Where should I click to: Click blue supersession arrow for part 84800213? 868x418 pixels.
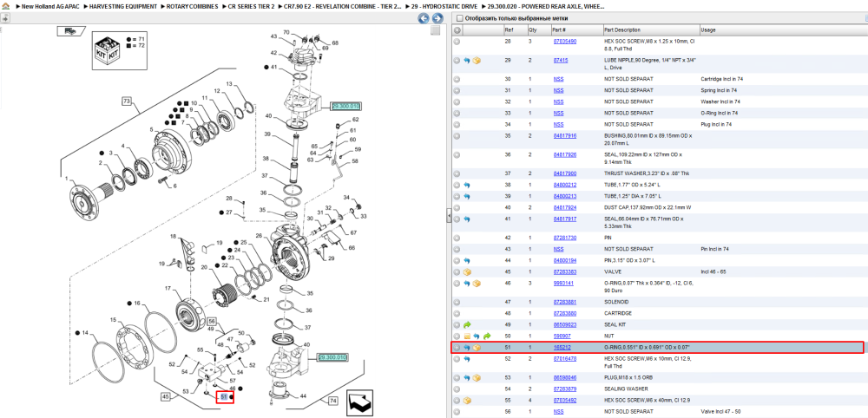(467, 196)
